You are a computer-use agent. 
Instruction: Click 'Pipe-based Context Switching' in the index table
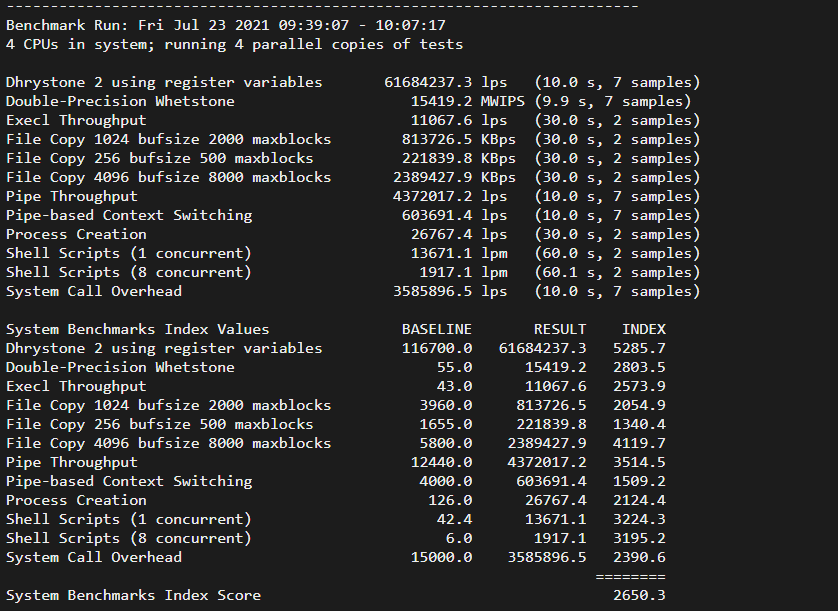(129, 481)
